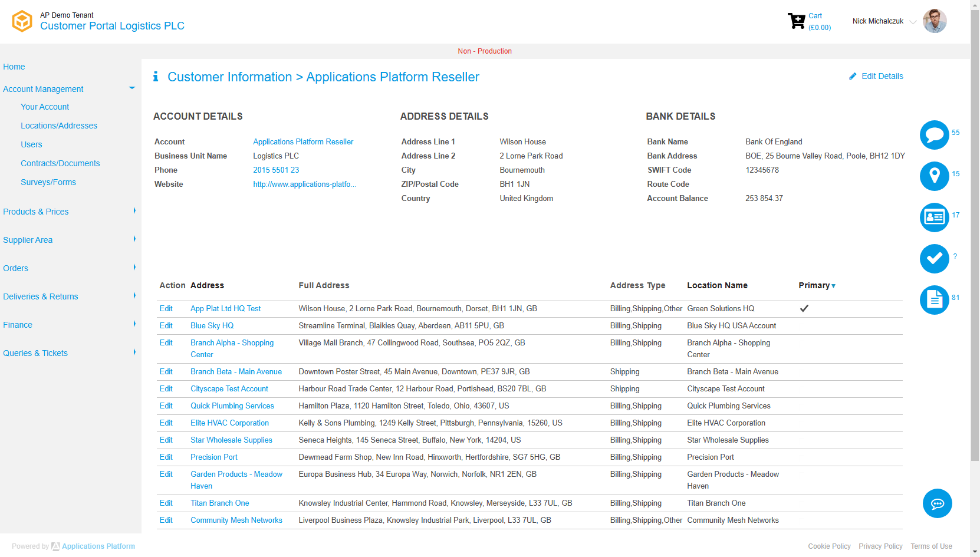Click the pencil icon beside Edit Details

[x=853, y=77]
